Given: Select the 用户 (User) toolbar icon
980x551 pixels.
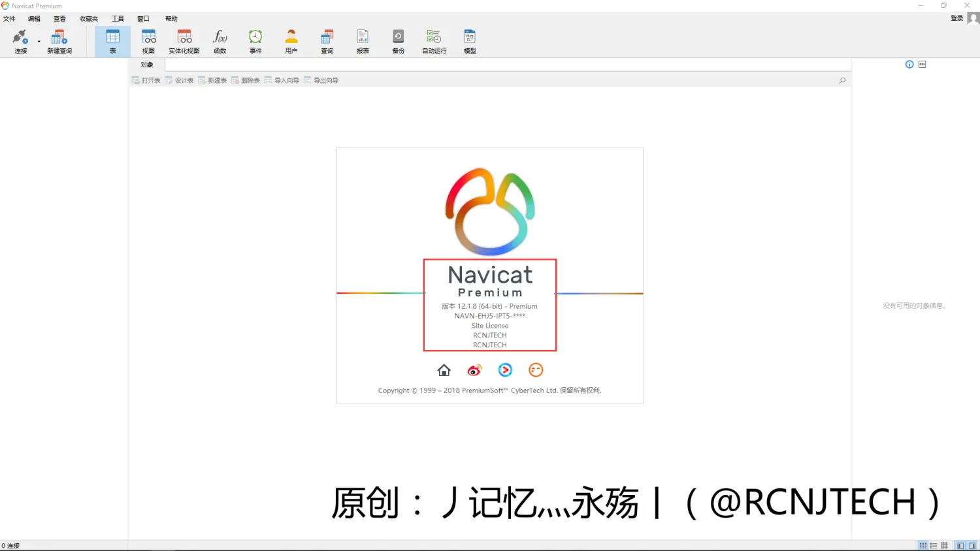Looking at the screenshot, I should 291,41.
